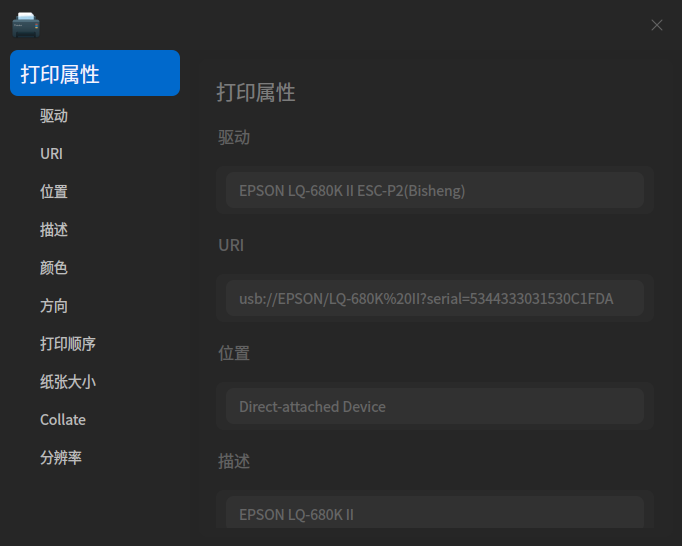Click the Direct-attached Device location field
Image resolution: width=682 pixels, height=546 pixels.
coord(435,406)
